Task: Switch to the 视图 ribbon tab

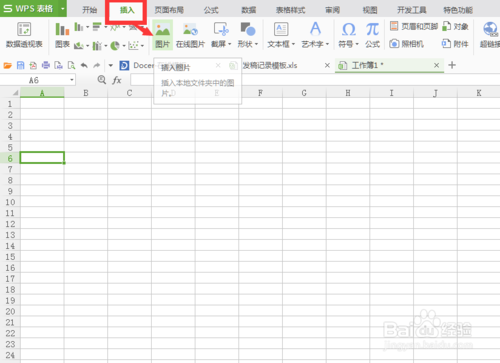Action: [x=370, y=10]
